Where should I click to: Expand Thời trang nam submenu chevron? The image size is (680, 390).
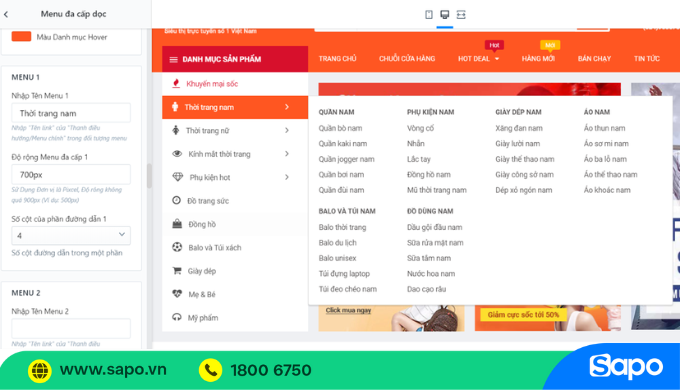pyautogui.click(x=287, y=107)
